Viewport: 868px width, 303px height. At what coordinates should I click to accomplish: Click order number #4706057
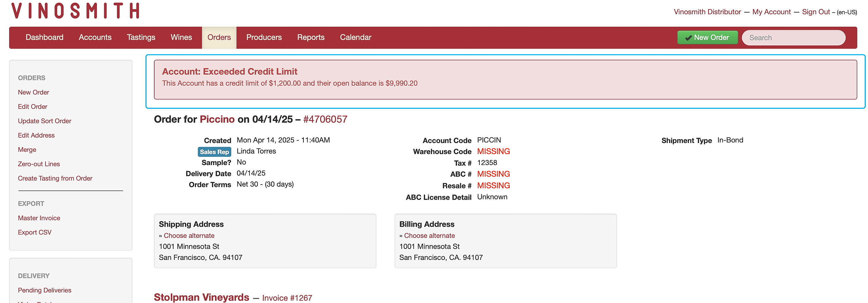[325, 119]
